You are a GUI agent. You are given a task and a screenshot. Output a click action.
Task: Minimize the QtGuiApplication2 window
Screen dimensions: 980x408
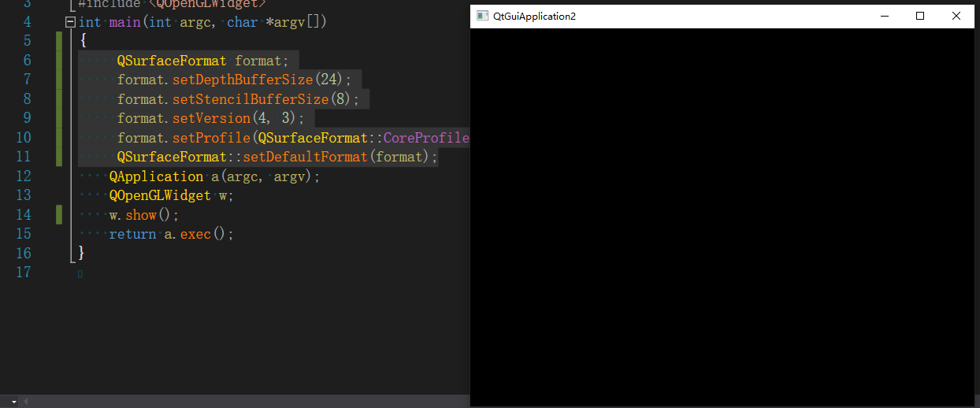pos(884,16)
